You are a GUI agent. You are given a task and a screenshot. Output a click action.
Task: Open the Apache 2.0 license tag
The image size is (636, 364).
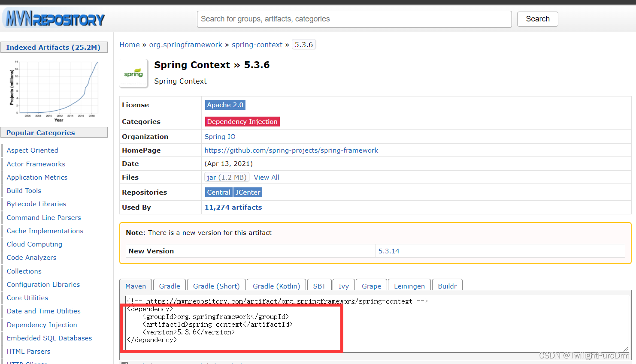pos(225,105)
